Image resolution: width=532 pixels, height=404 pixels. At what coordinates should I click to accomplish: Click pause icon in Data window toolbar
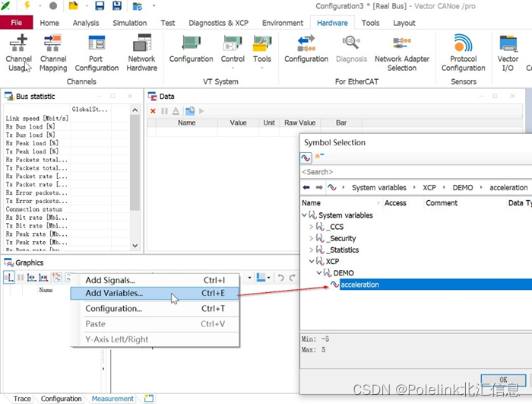point(165,111)
